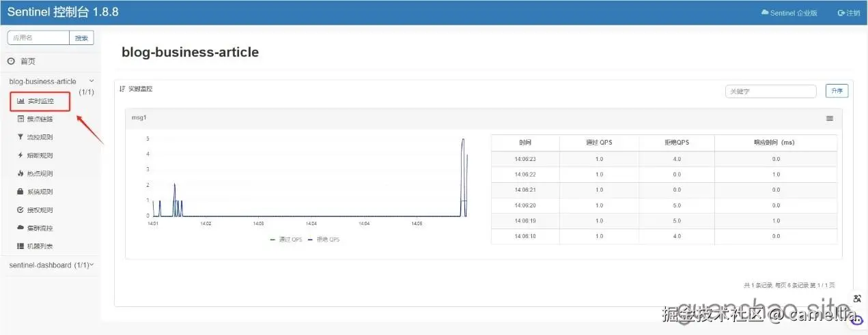Image resolution: width=868 pixels, height=335 pixels.
Task: Select the 14:06:23 time cell
Action: [525, 159]
